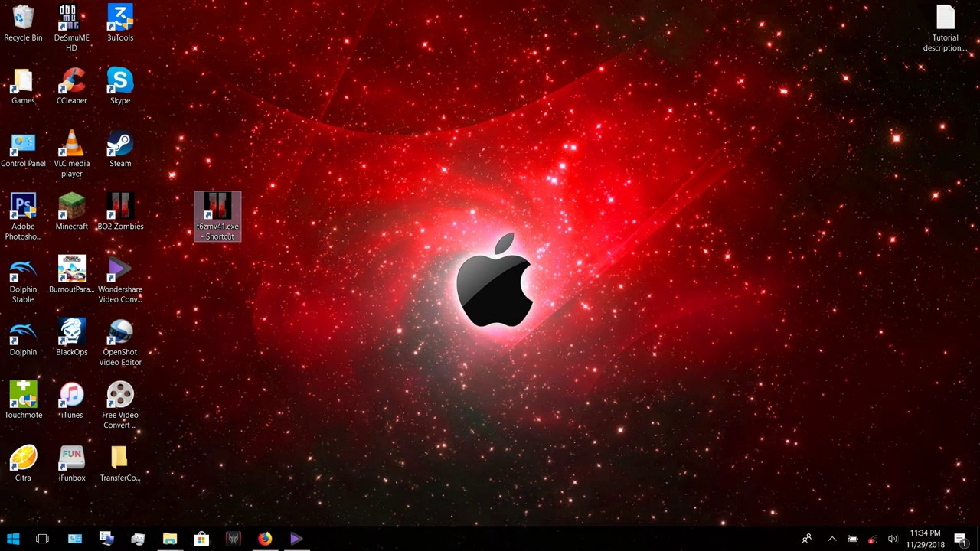The image size is (980, 551).
Task: Open the disconnected network tray icon
Action: click(x=872, y=539)
